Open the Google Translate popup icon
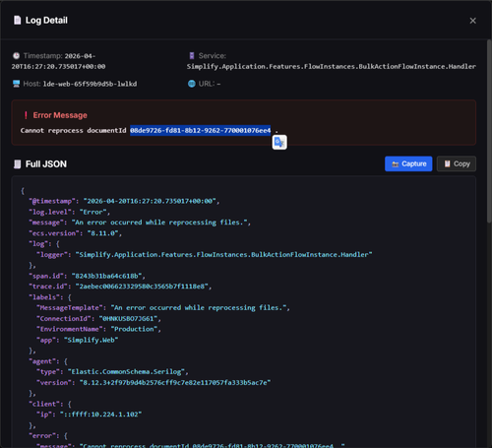 (x=279, y=142)
